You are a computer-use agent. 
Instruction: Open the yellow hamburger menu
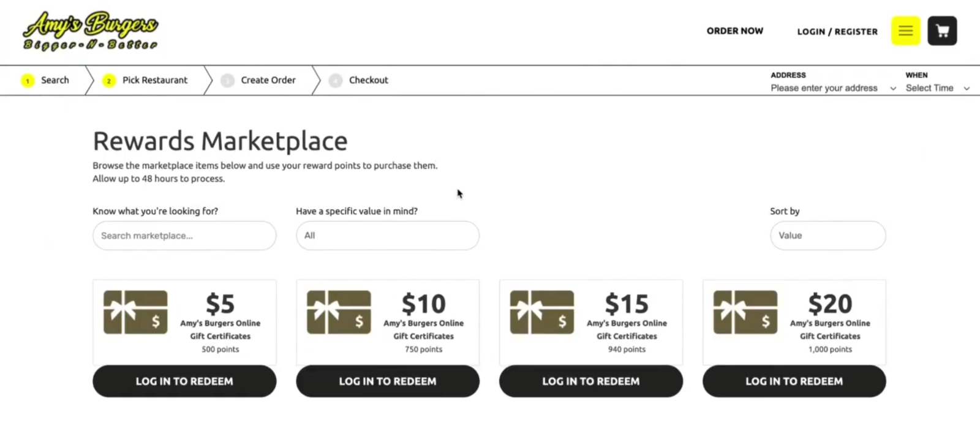pyautogui.click(x=905, y=31)
